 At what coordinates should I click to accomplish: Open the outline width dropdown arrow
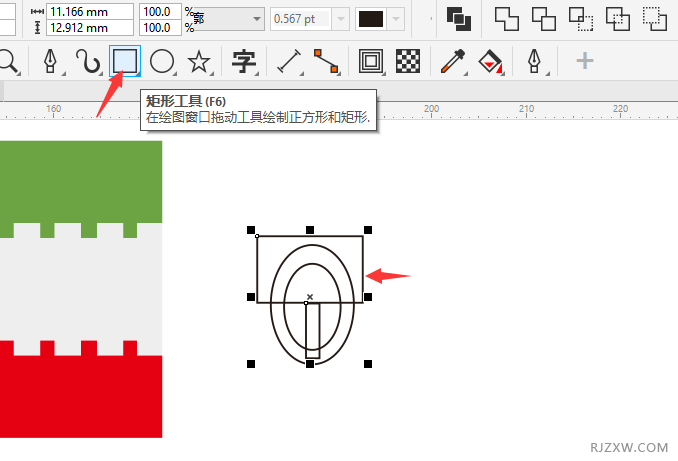[x=341, y=19]
